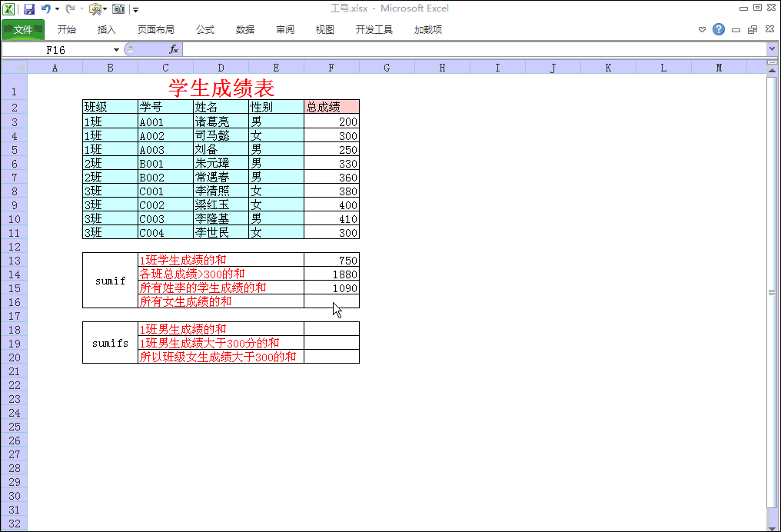Open the 数据 ribbon tab
This screenshot has width=781, height=532.
point(244,29)
